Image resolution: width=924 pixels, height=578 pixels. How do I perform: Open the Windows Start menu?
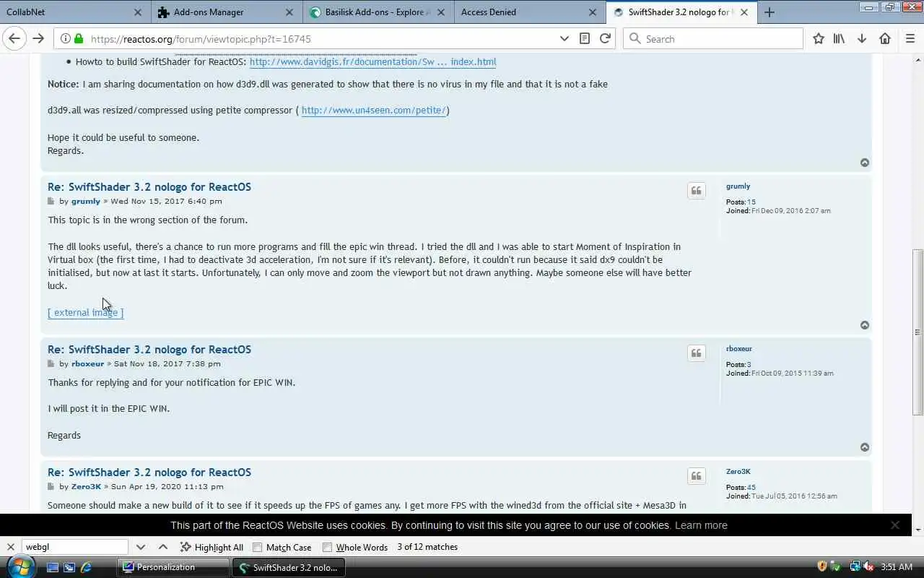click(19, 567)
